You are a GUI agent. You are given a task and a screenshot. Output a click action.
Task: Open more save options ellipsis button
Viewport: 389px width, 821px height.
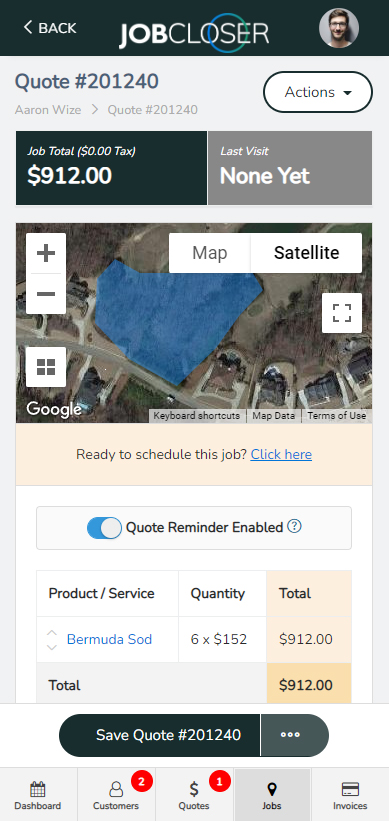(x=295, y=735)
